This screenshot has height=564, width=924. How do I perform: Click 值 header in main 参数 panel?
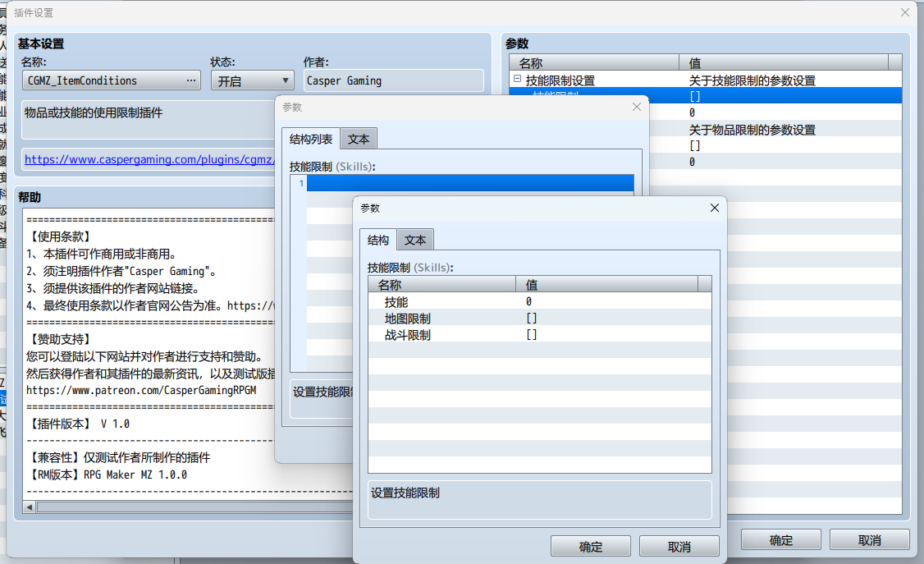point(784,62)
